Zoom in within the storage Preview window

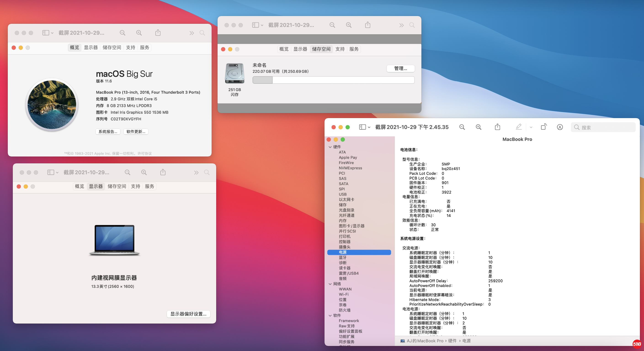pyautogui.click(x=349, y=25)
